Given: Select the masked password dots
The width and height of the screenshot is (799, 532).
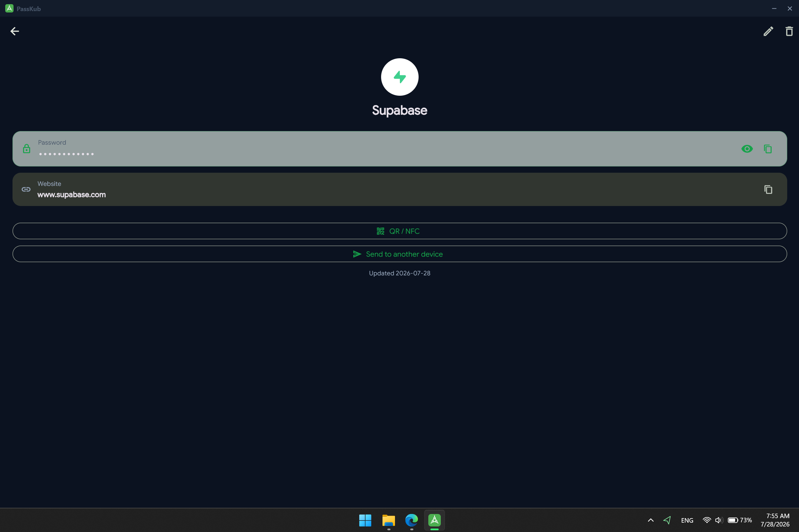Looking at the screenshot, I should (x=66, y=154).
